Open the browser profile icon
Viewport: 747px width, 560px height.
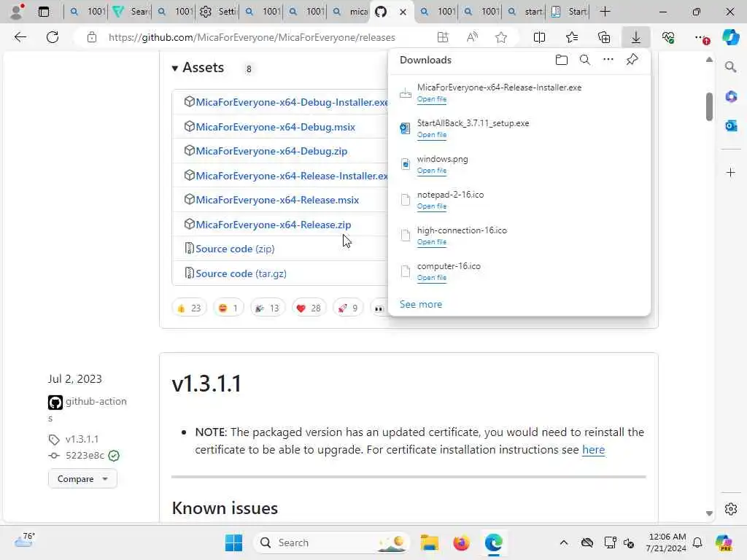[x=17, y=12]
